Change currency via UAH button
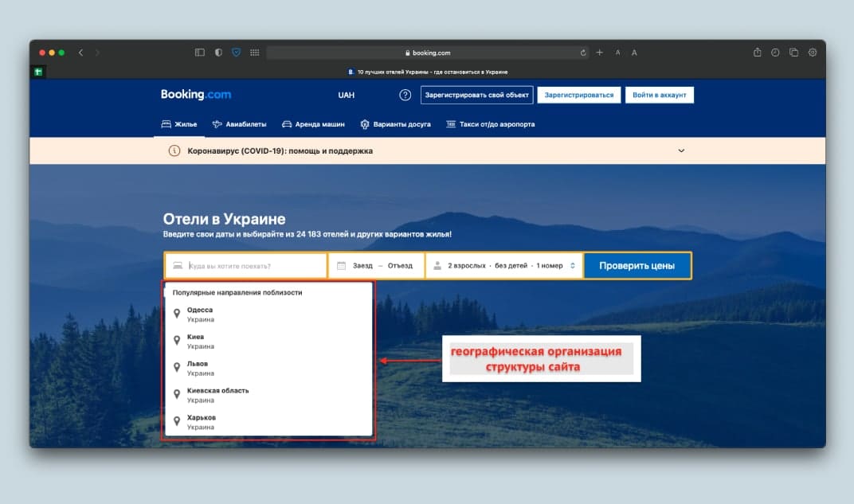Viewport: 854px width, 504px height. pyautogui.click(x=346, y=96)
